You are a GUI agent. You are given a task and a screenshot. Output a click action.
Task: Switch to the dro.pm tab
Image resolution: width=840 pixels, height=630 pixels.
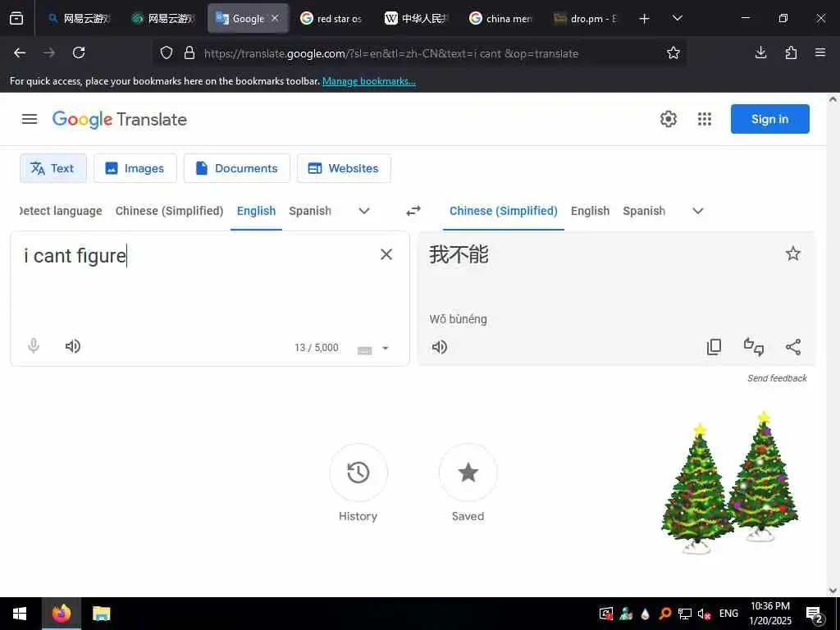(586, 19)
